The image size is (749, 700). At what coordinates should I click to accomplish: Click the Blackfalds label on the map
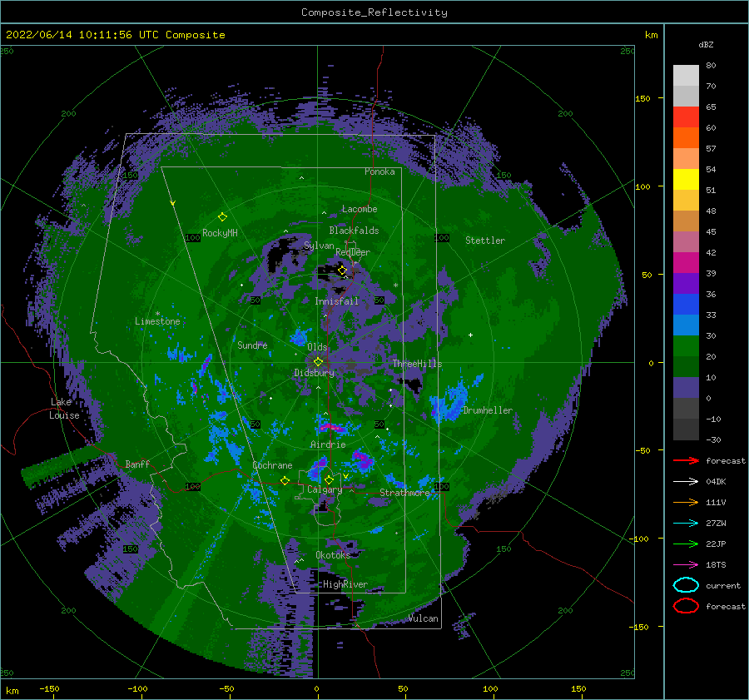tap(354, 231)
